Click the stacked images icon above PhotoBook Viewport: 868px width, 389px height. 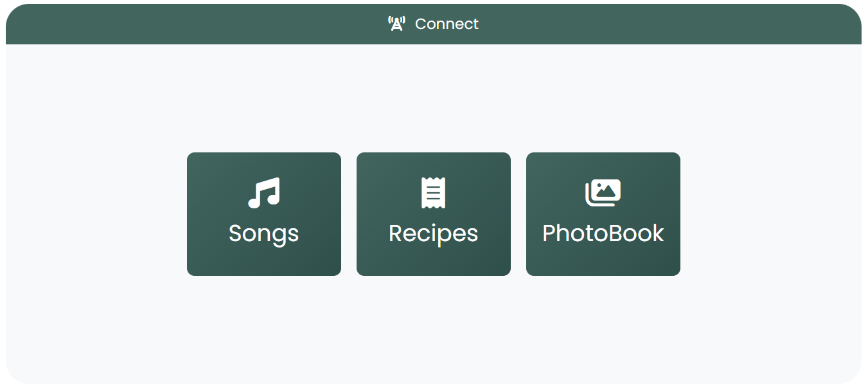(603, 193)
